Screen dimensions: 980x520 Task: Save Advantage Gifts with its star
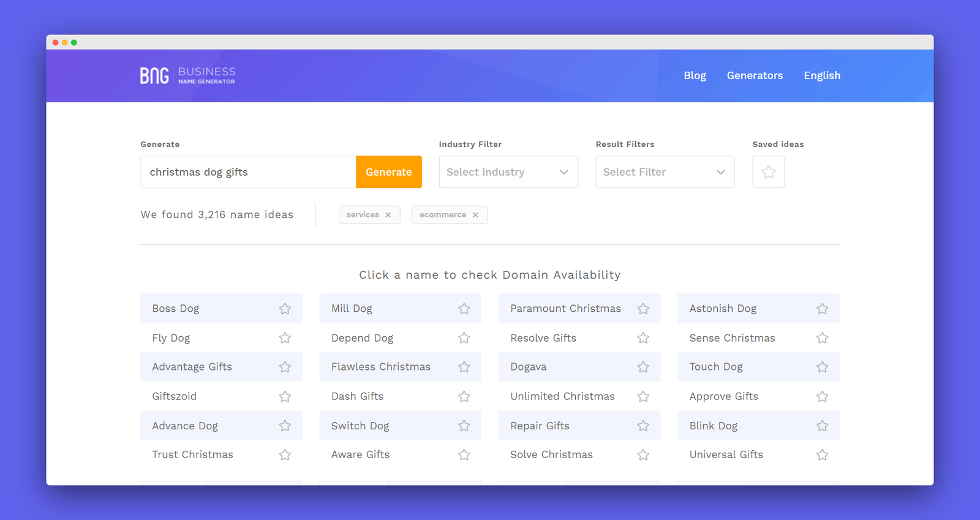coord(285,367)
